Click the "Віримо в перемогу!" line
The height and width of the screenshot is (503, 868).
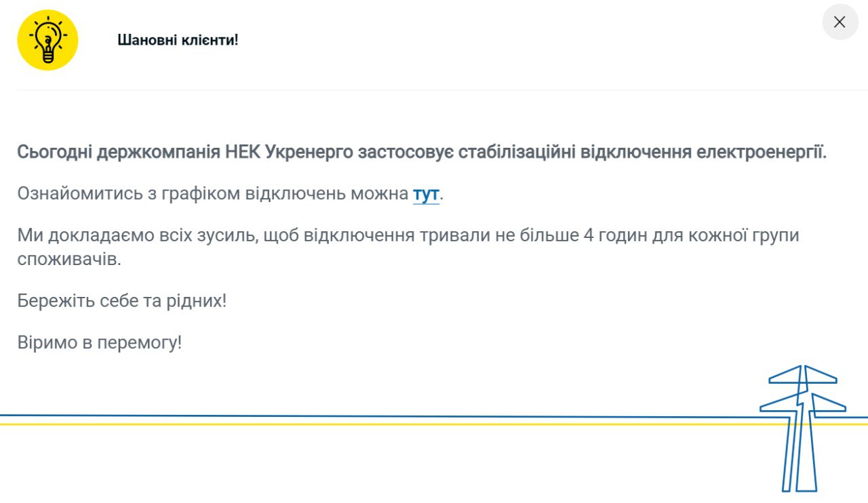pyautogui.click(x=100, y=343)
